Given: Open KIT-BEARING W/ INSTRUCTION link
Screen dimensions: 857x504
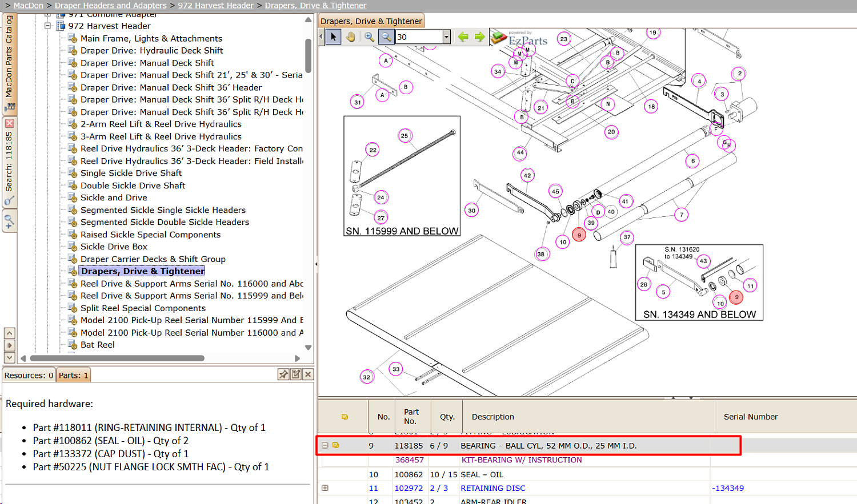Looking at the screenshot, I should pyautogui.click(x=522, y=459).
